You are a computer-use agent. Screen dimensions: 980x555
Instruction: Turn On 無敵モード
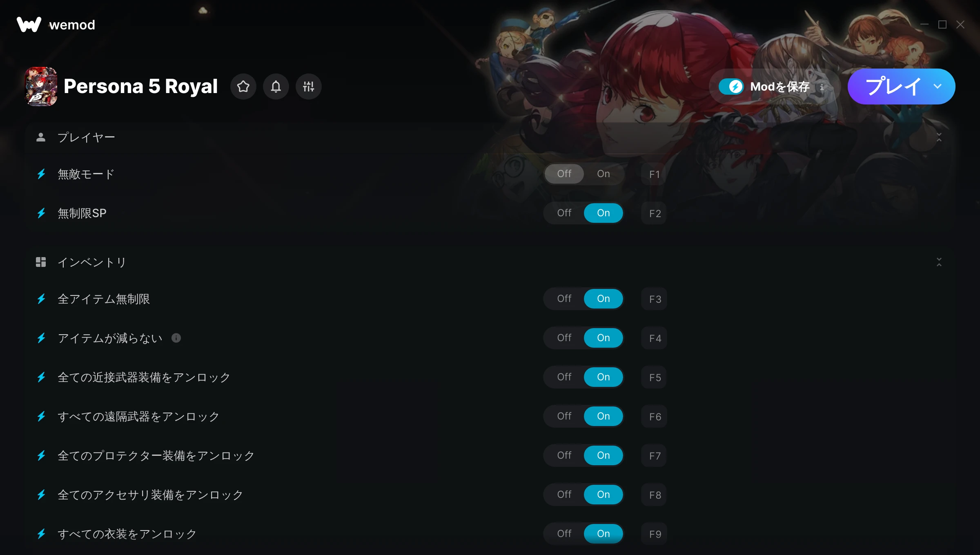pyautogui.click(x=604, y=174)
